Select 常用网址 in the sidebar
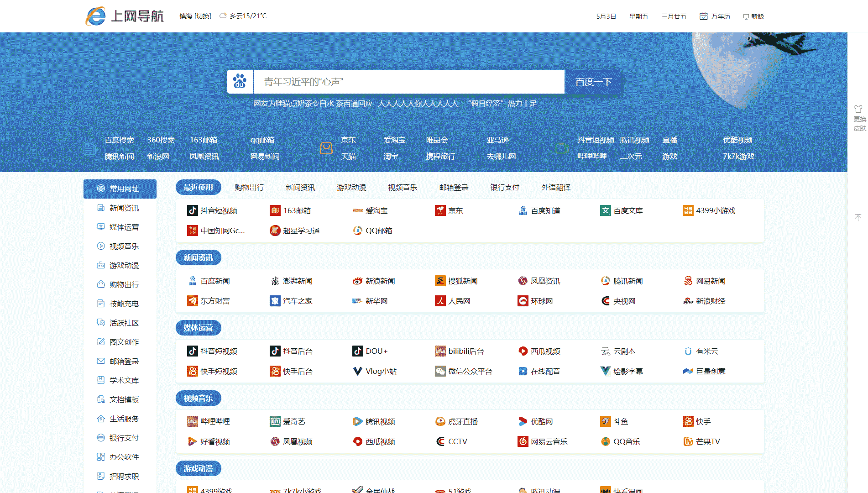This screenshot has height=493, width=868. [x=120, y=189]
